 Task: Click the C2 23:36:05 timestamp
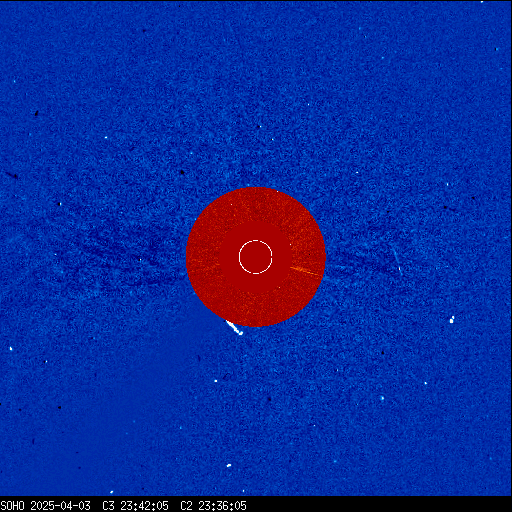[213, 506]
